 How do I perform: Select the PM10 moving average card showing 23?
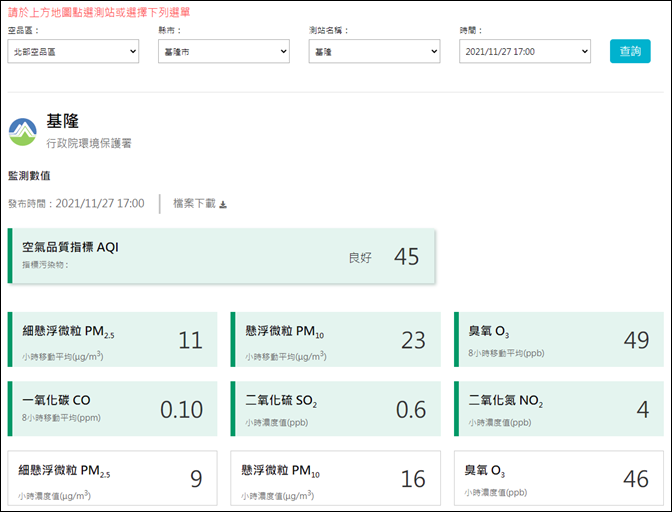click(x=336, y=339)
